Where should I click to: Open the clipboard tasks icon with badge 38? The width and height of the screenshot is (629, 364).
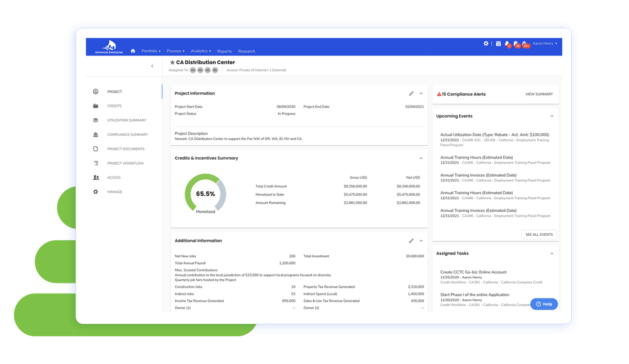(516, 44)
